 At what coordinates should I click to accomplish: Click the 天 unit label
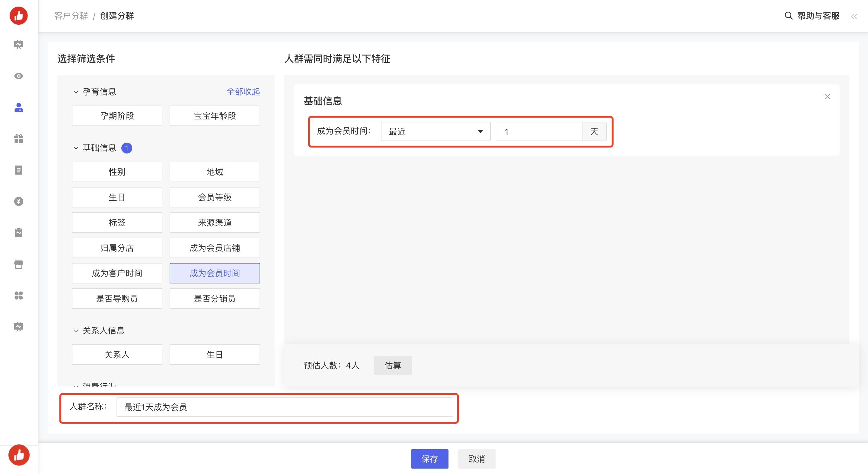pyautogui.click(x=594, y=131)
